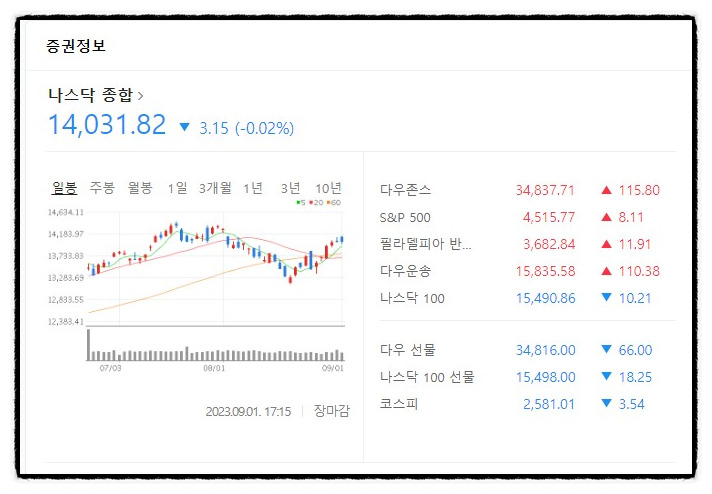Click the chevron next to 나스닥 종합
This screenshot has height=494, width=712.
click(x=140, y=96)
